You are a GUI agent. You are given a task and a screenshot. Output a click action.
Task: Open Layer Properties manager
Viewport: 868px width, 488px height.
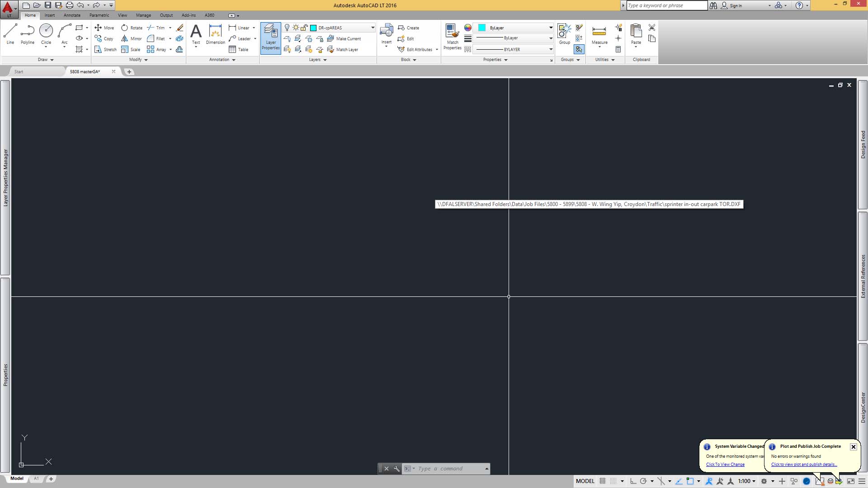pos(270,38)
